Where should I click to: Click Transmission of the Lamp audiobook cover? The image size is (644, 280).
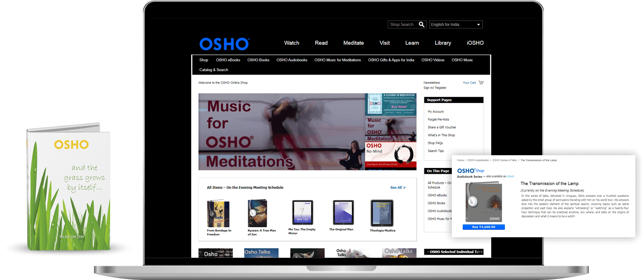click(x=484, y=202)
